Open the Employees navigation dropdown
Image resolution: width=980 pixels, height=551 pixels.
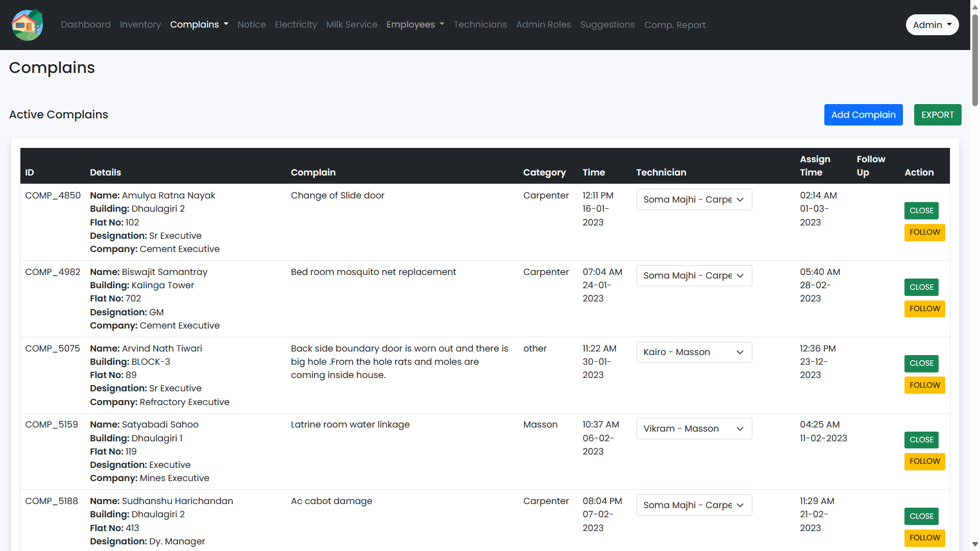pos(415,24)
